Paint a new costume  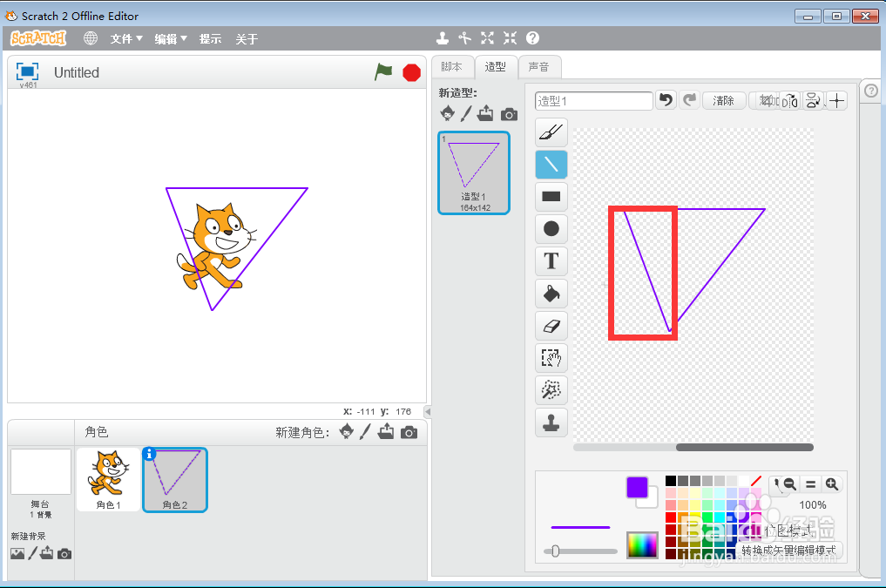(x=465, y=113)
